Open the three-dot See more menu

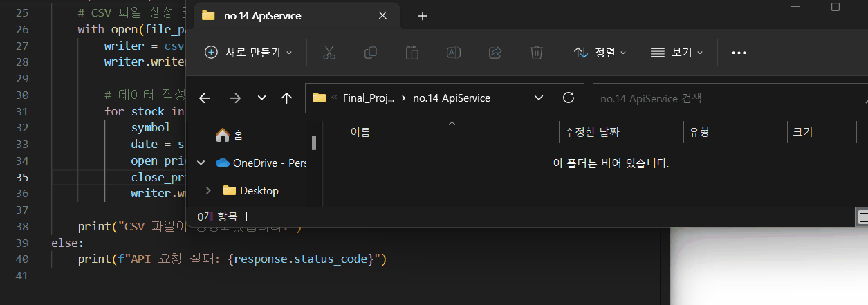coord(739,53)
